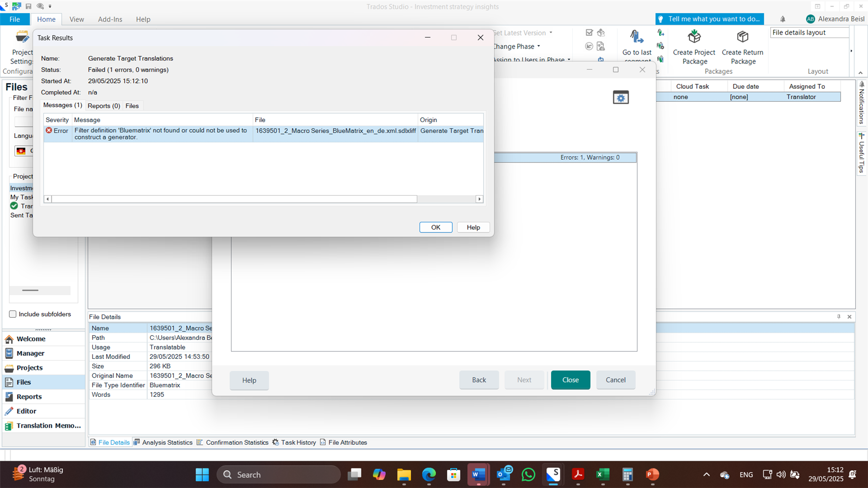The image size is (868, 488).
Task: Open Manager view in navigation pane
Action: click(43, 353)
